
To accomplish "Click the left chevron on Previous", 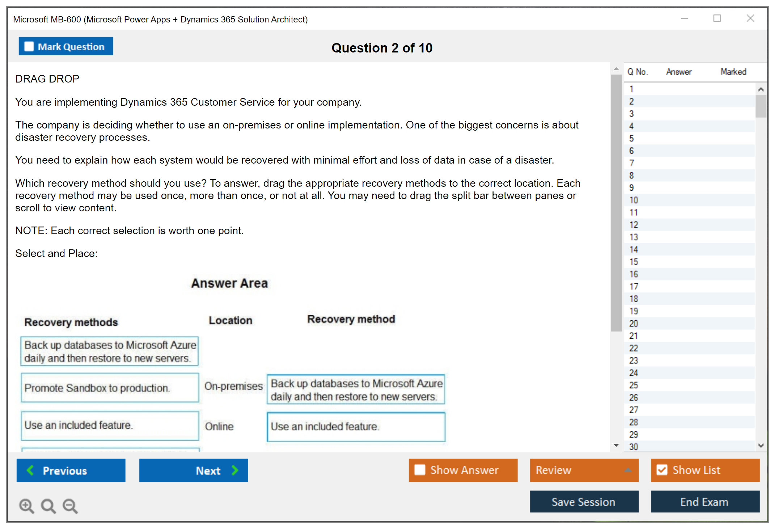I will pyautogui.click(x=30, y=470).
